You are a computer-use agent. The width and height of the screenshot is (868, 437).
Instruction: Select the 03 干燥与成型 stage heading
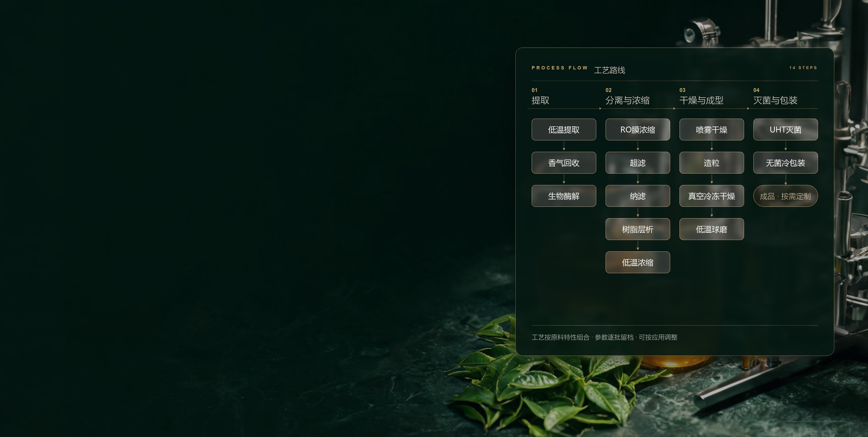[702, 97]
